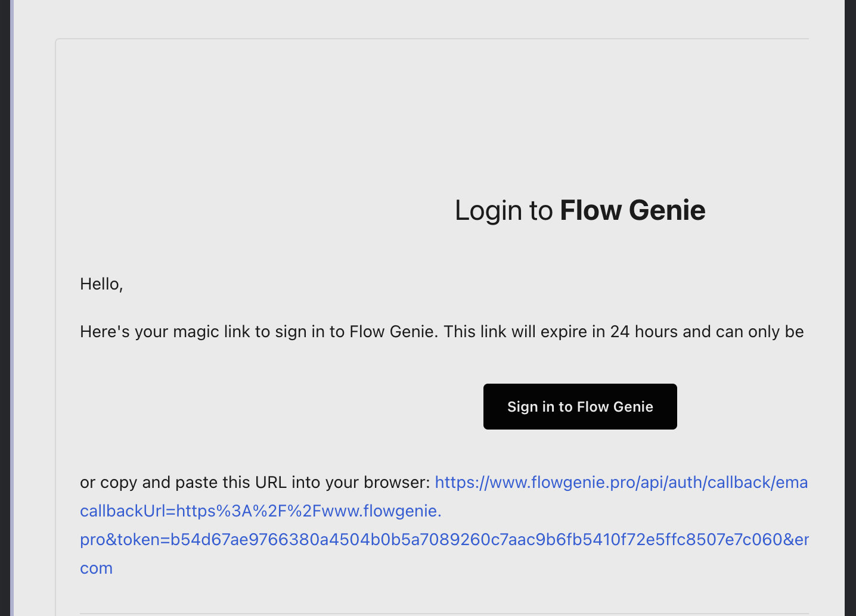Click "Flow Genie." within the body paragraph

point(393,331)
